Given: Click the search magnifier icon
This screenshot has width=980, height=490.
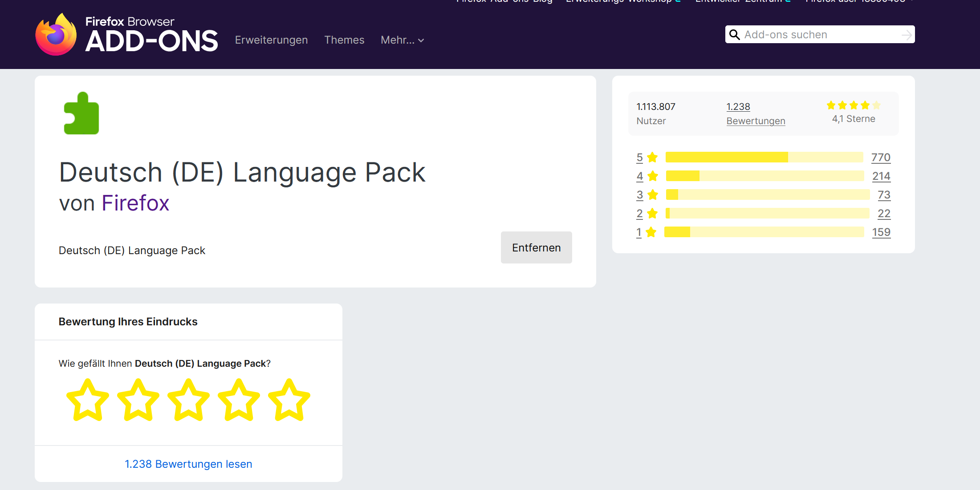Looking at the screenshot, I should 735,35.
